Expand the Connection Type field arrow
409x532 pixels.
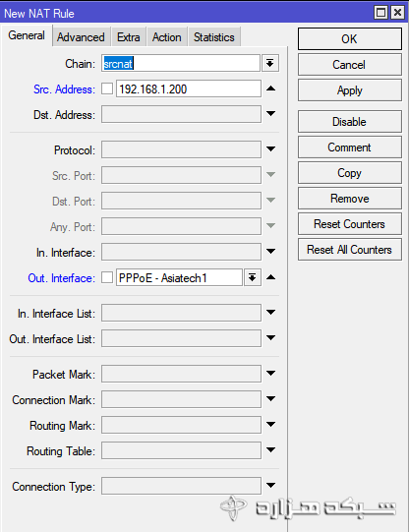(x=270, y=486)
